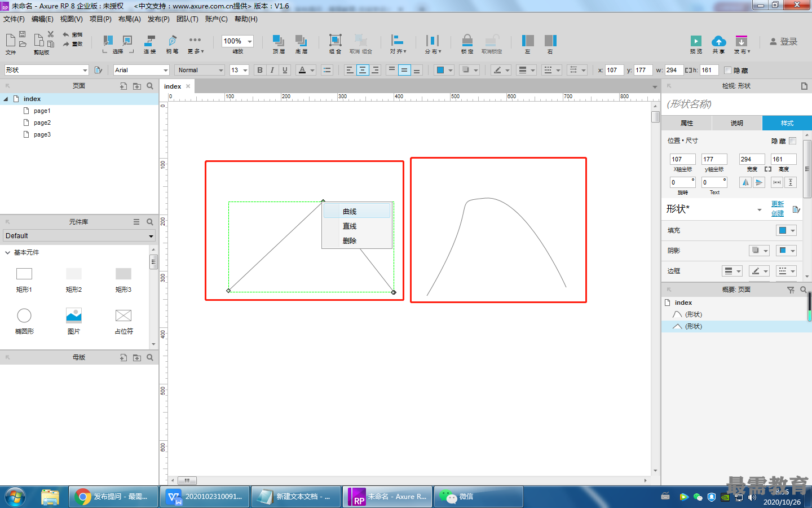Choose 直线 from the context menu
The image size is (812, 508).
click(357, 226)
